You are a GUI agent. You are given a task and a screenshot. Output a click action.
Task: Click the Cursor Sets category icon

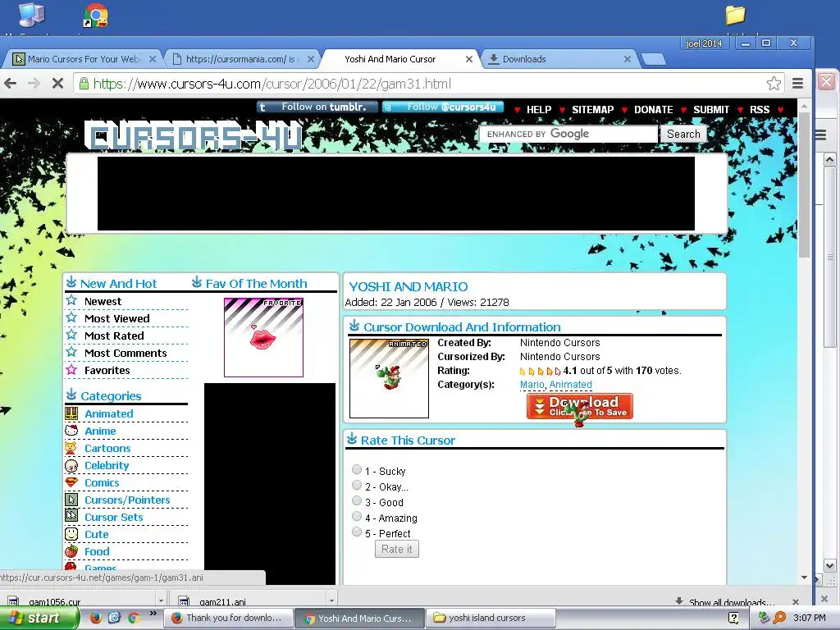click(71, 515)
